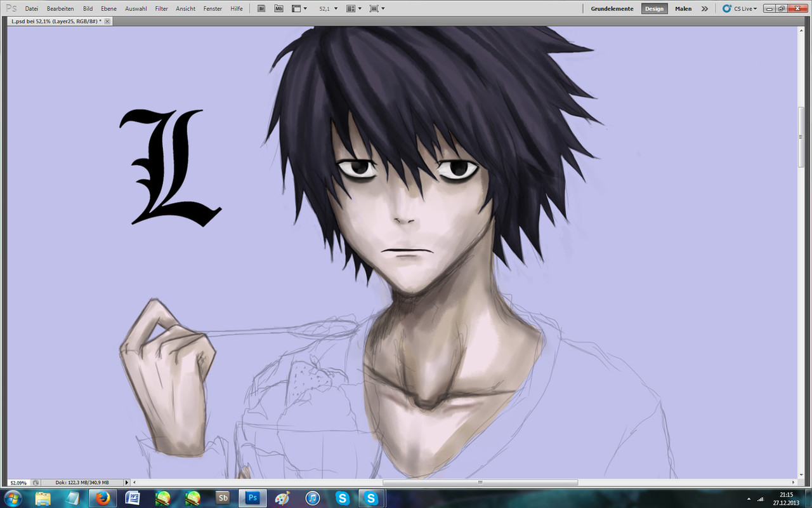Screen dimensions: 812x508
Task: Open the Filter menu
Action: (162, 9)
